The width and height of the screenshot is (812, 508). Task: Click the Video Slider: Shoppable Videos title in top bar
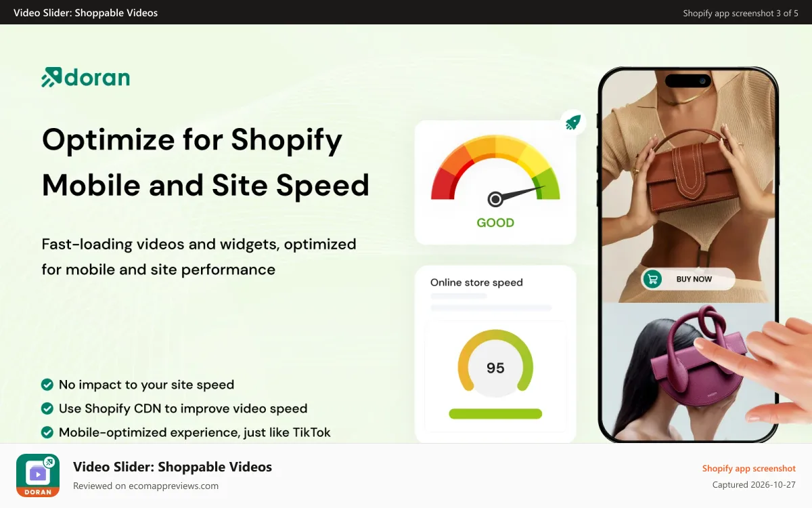[x=85, y=12]
